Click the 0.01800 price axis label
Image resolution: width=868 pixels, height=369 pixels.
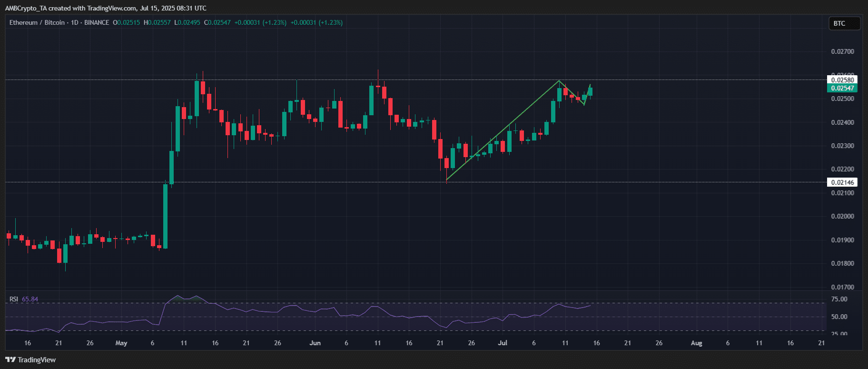tap(842, 263)
